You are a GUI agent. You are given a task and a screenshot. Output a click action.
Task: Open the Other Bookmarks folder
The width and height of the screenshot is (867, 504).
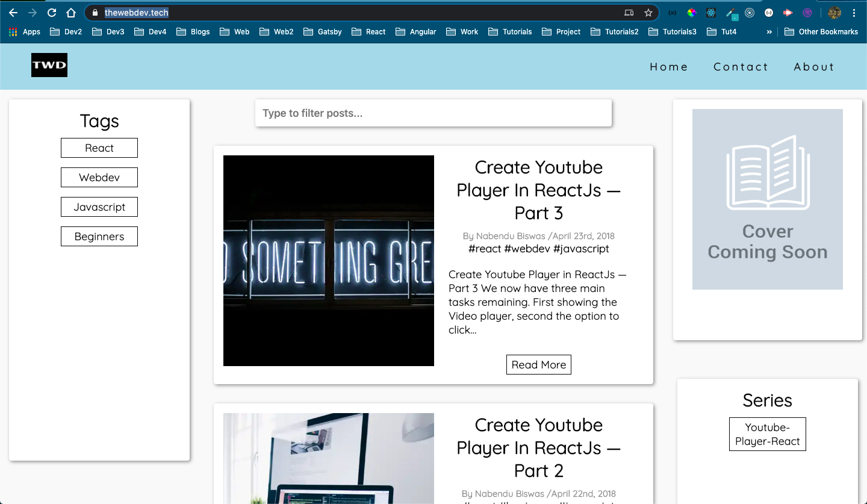tap(821, 32)
